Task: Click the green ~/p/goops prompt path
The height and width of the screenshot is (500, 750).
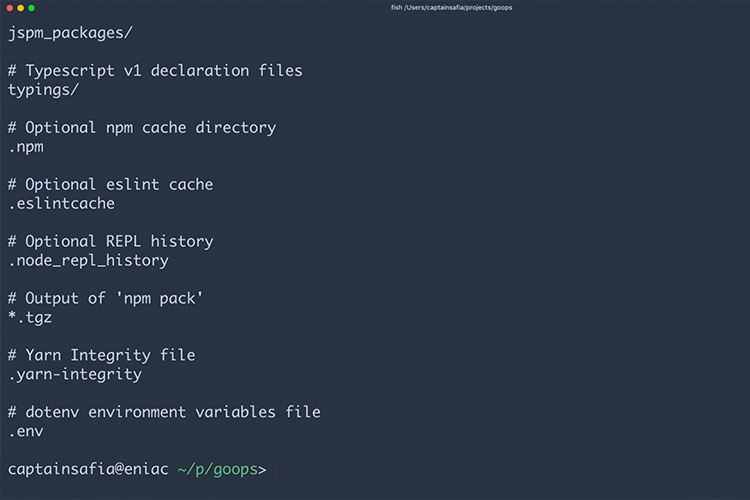Action: (218, 469)
